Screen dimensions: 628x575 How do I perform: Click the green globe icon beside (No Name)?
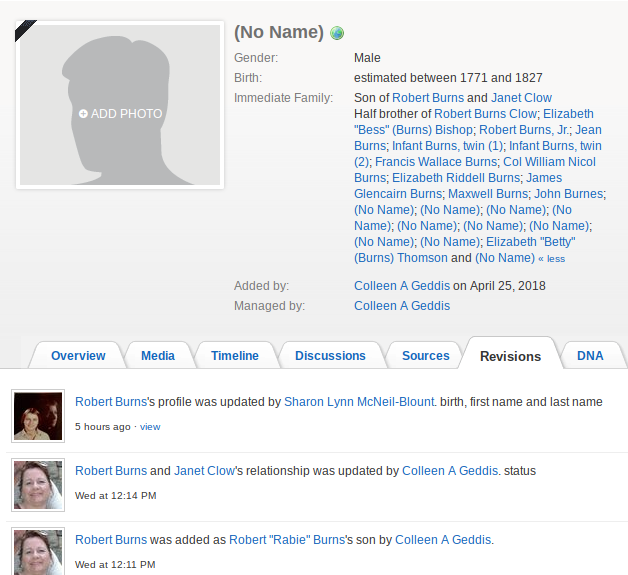[337, 33]
